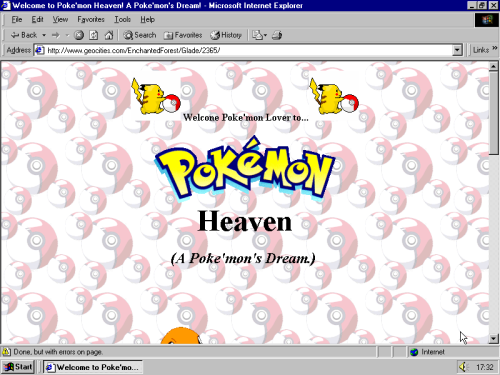Click the vertical scrollbar thumb
This screenshot has height=375, width=500.
[493, 113]
